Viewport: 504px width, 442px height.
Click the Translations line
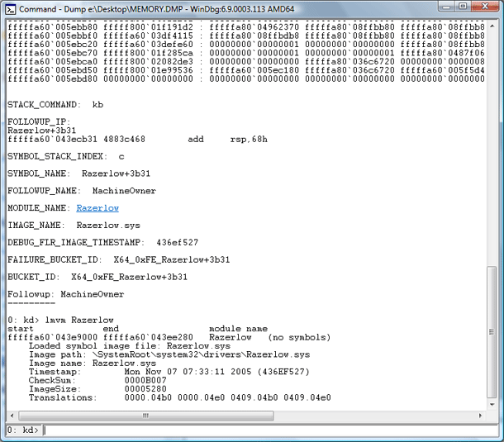(180, 397)
